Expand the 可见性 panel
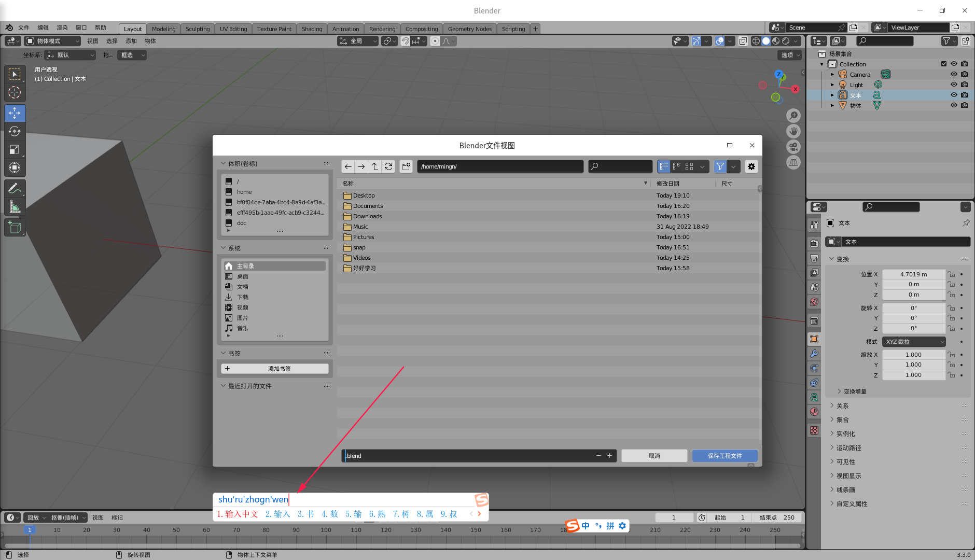Image resolution: width=975 pixels, height=560 pixels. [845, 462]
